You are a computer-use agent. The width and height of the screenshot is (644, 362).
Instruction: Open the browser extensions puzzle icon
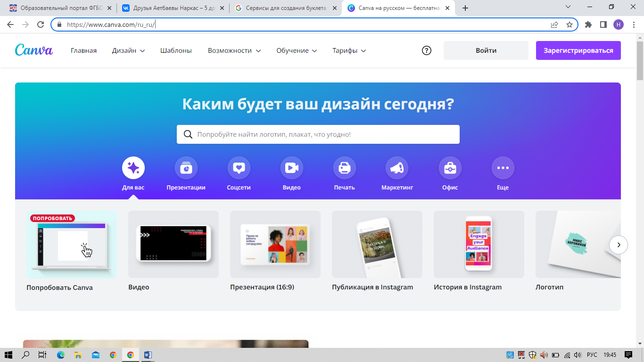click(588, 25)
